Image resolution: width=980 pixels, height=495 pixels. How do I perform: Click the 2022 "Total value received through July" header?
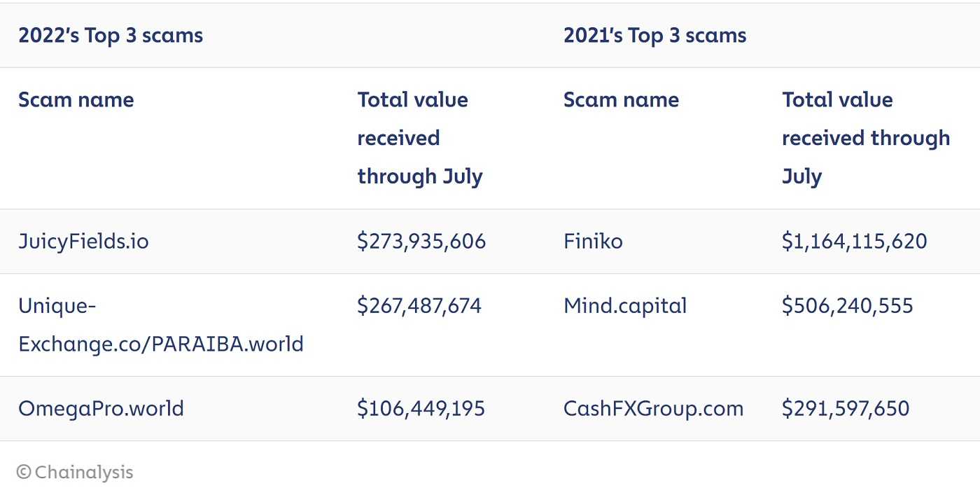coord(420,138)
